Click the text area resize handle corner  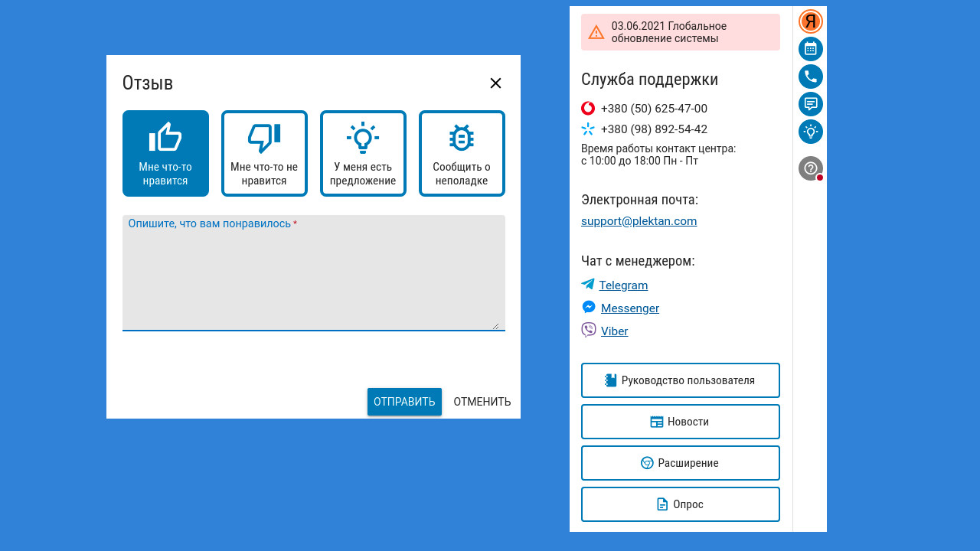click(496, 326)
